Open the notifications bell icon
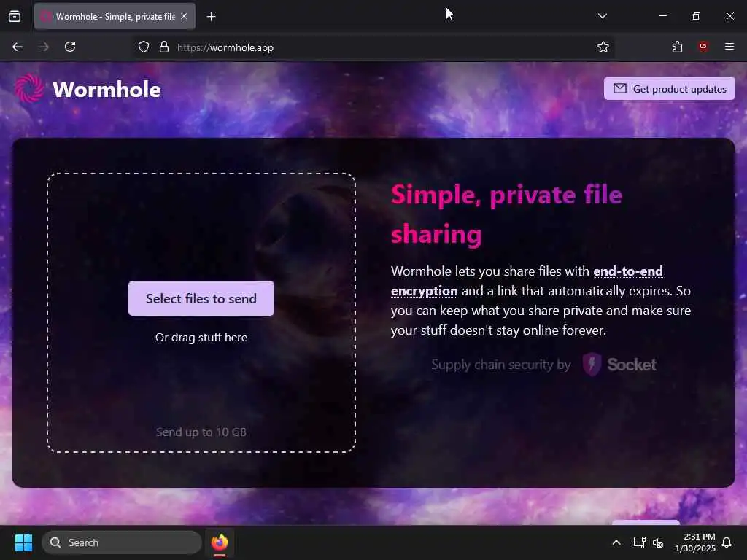This screenshot has width=747, height=560. [727, 542]
